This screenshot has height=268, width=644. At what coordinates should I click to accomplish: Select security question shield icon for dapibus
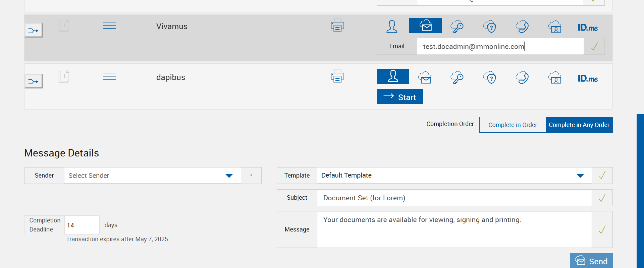490,78
